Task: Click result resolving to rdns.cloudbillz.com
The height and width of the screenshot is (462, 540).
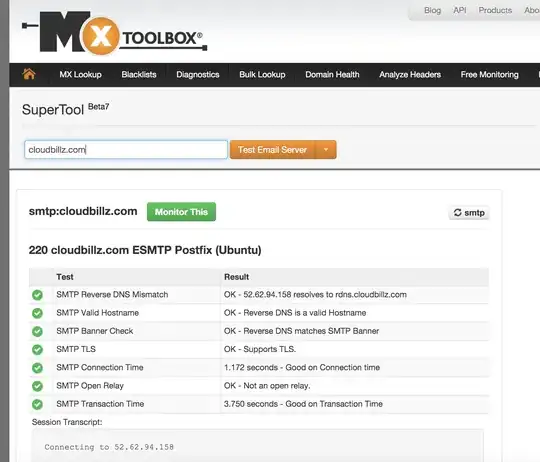Action: point(315,295)
